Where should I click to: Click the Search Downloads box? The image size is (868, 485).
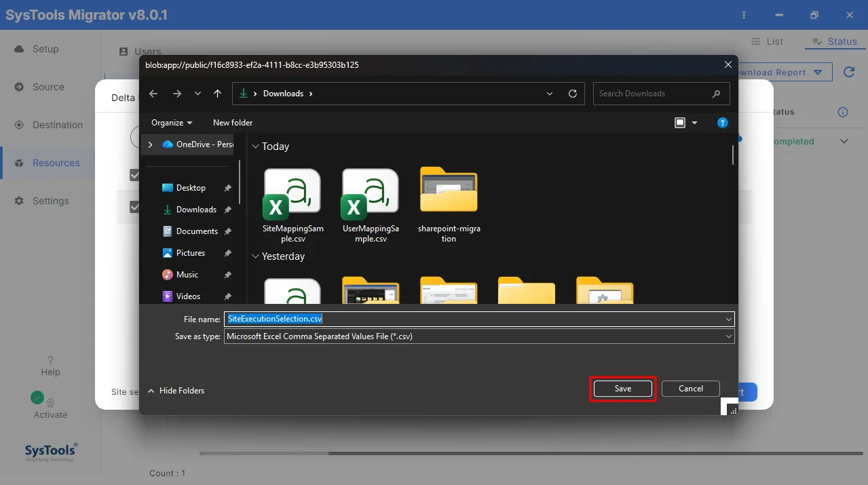coord(662,94)
